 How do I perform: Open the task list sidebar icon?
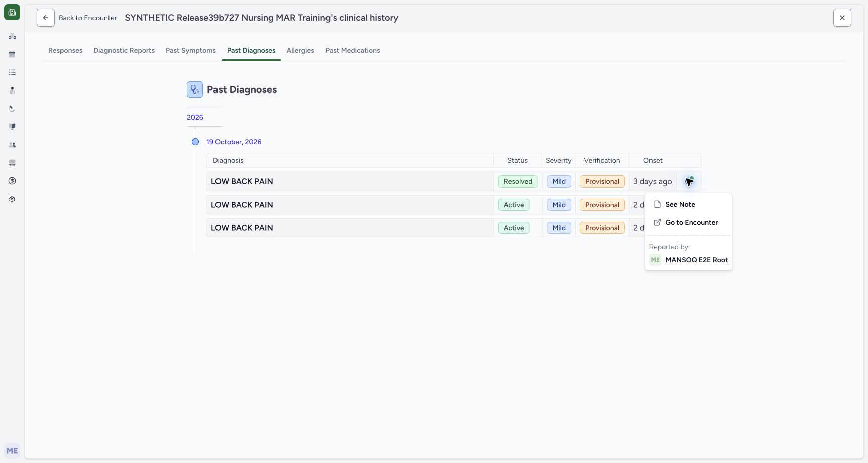coord(12,72)
